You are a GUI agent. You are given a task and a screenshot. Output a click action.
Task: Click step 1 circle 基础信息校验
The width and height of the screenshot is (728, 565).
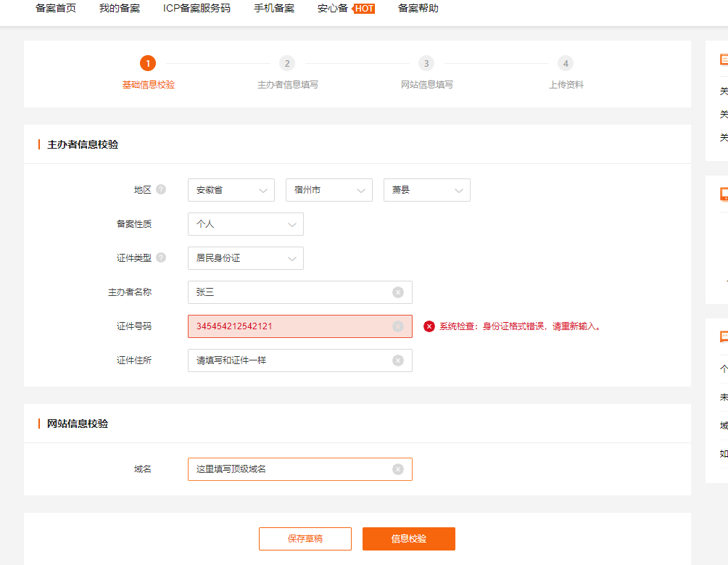(148, 63)
